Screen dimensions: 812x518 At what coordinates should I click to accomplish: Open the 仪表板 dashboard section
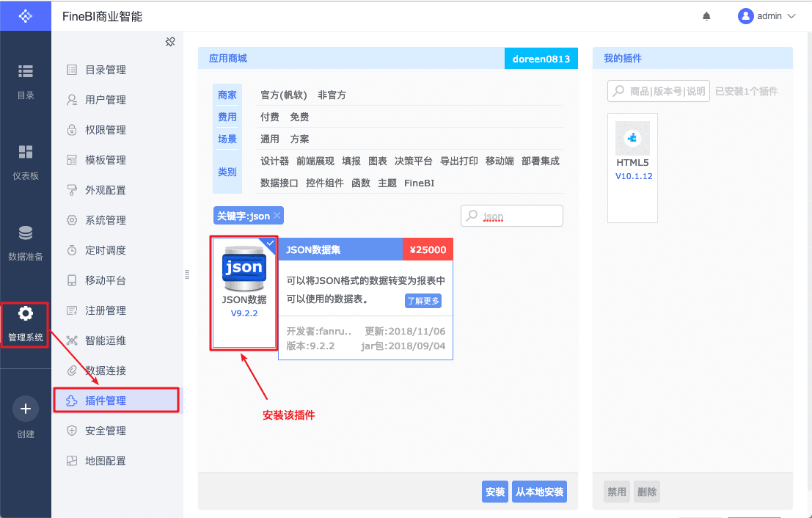26,162
